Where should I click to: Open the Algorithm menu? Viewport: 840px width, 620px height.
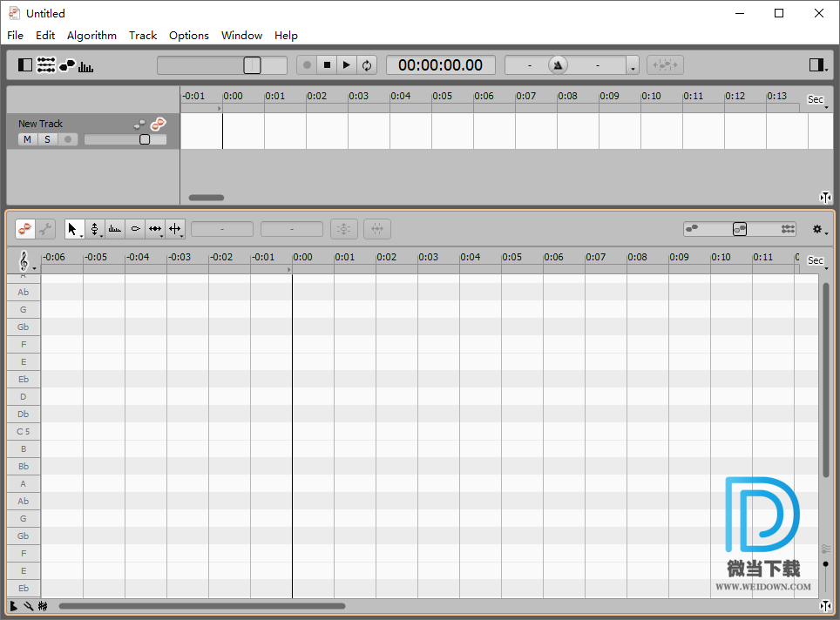click(91, 36)
